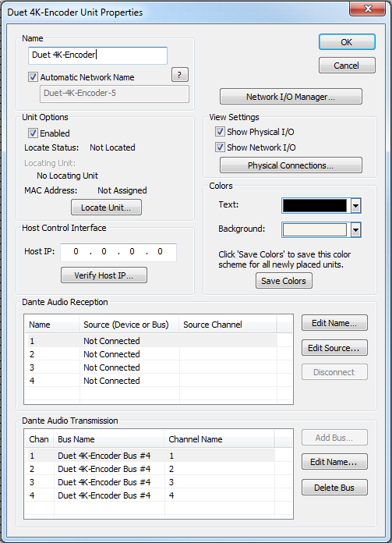392x543 pixels.
Task: Select transmission row for channel 2
Action: [150, 469]
